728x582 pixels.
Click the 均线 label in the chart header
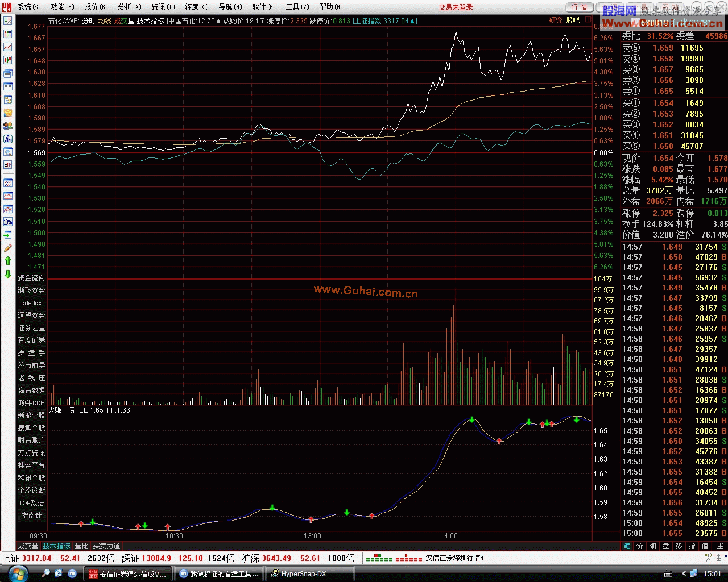[x=105, y=20]
